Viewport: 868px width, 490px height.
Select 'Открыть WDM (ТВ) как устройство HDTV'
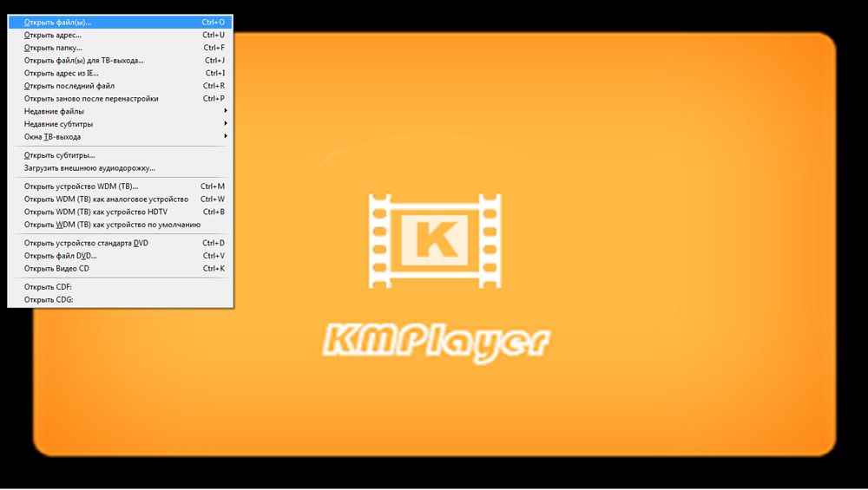pyautogui.click(x=120, y=212)
